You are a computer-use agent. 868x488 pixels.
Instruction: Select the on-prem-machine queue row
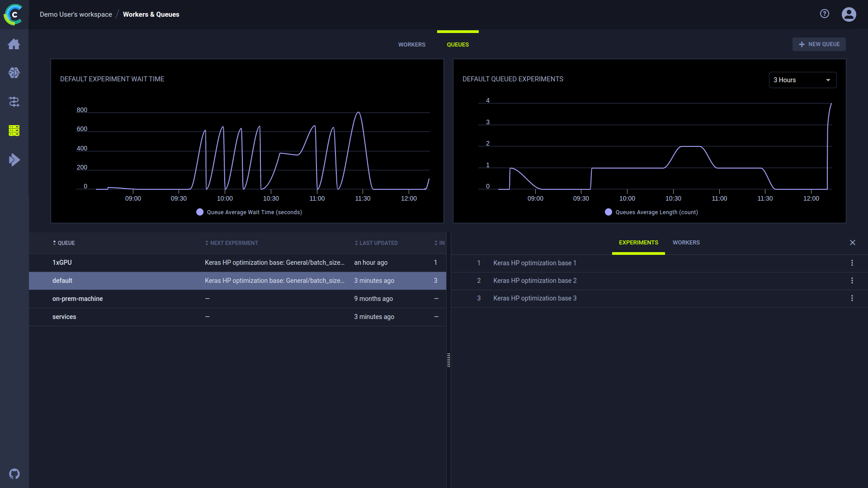pos(237,299)
